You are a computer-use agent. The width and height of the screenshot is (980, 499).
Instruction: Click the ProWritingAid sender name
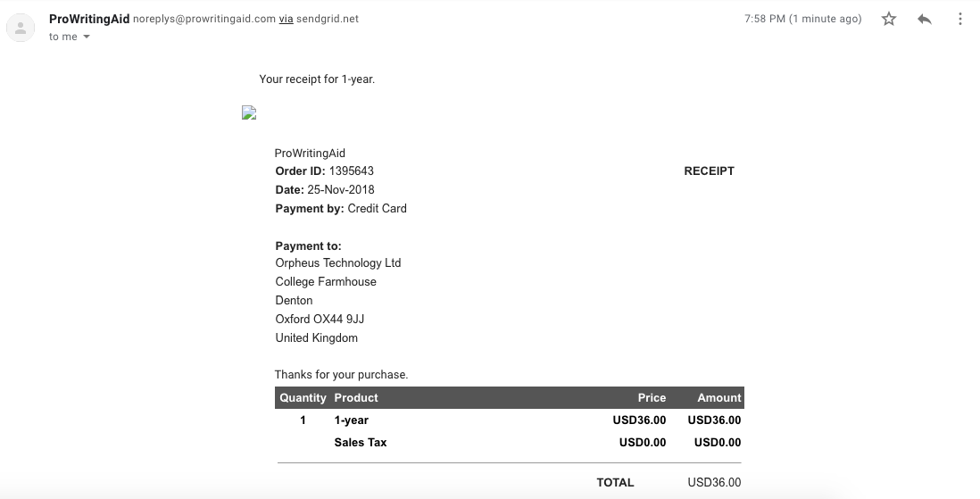tap(89, 19)
